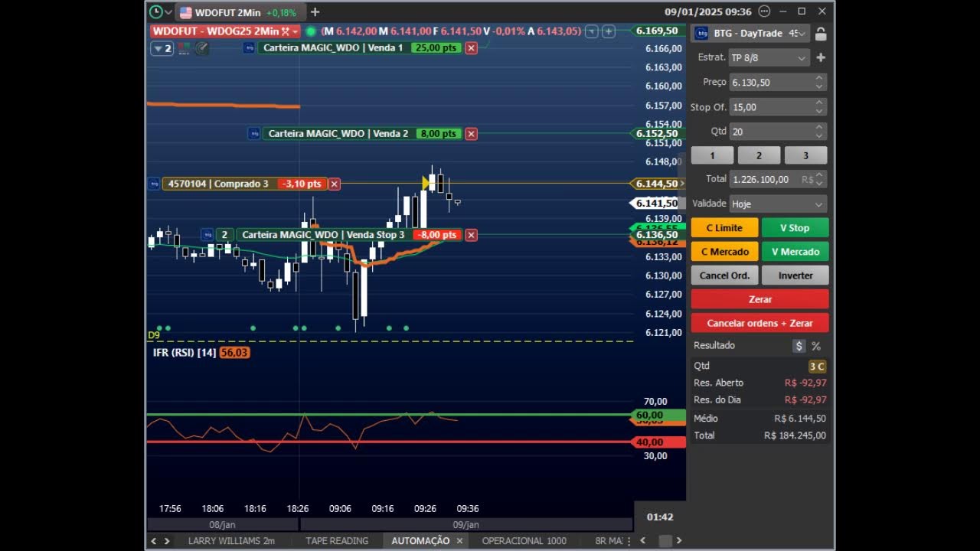
Task: Click the Cancel Ord. button
Action: (x=724, y=275)
